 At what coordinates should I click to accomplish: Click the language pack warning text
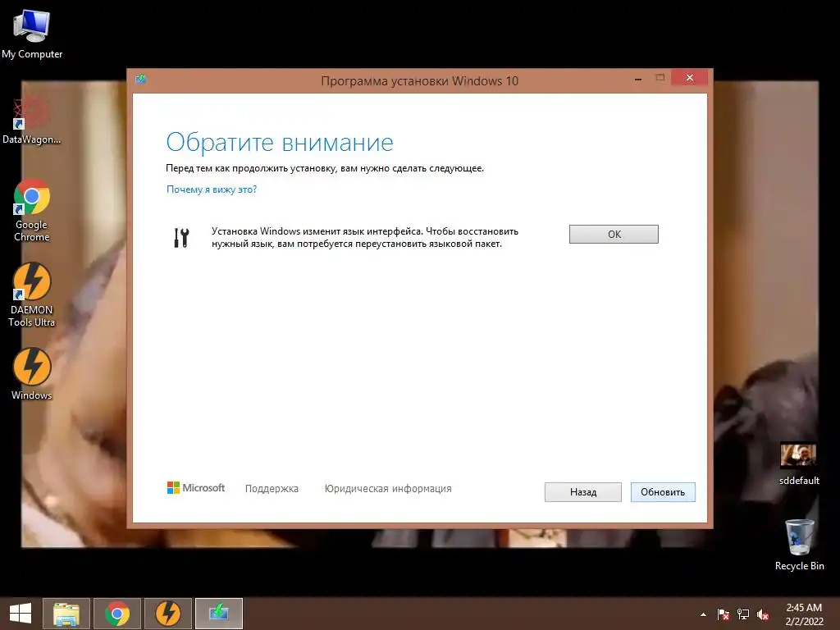365,237
